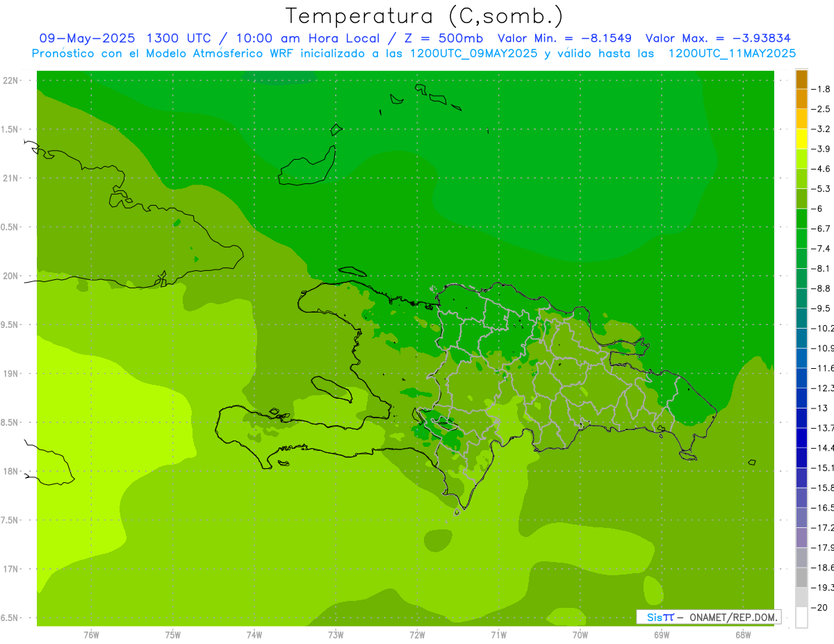Click the "20N" latitude label
The image size is (834, 644).
pyautogui.click(x=10, y=276)
